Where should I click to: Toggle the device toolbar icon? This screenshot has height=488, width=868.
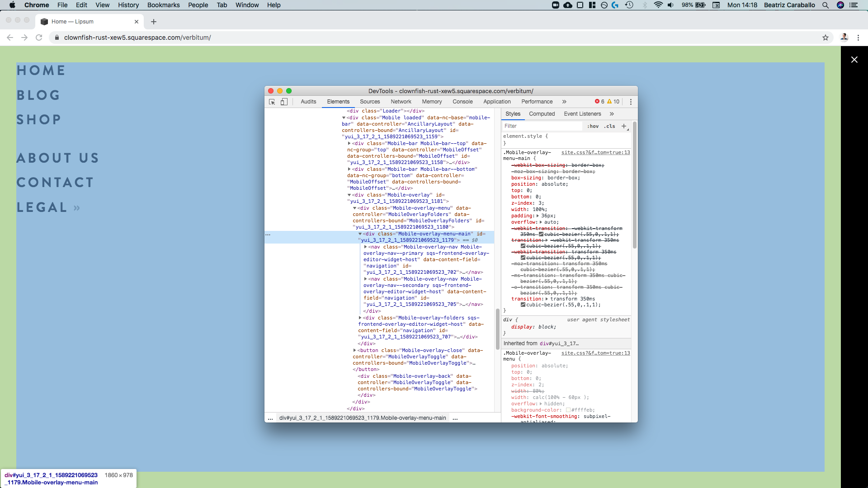[x=284, y=102]
